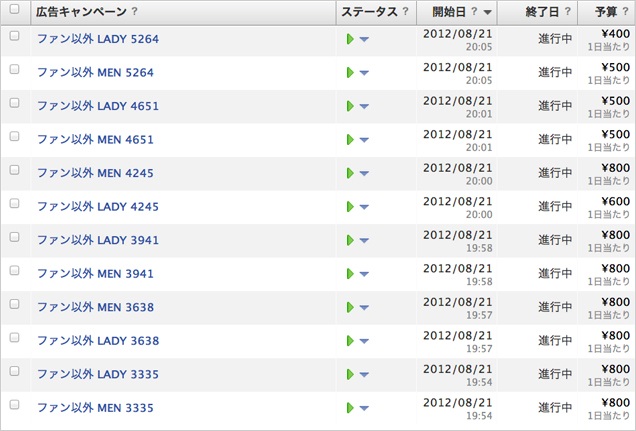Screen dimensions: 636x431
Task: Open the status dropdown for LADY 4651
Action: (364, 107)
